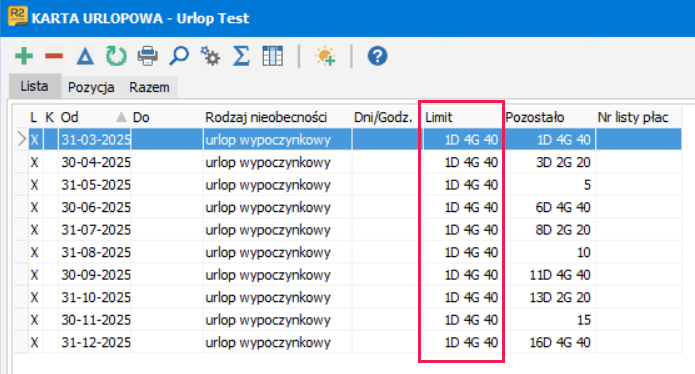Print the leave card
This screenshot has height=374, width=695.
pos(148,56)
